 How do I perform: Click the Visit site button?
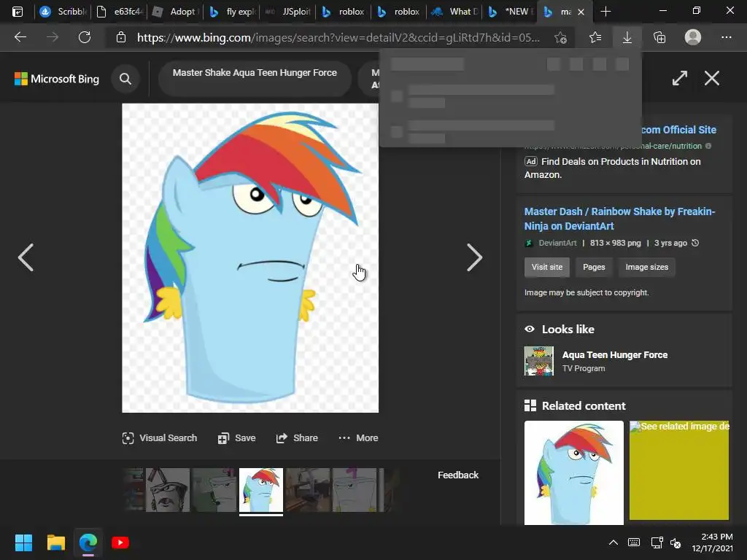coord(547,267)
